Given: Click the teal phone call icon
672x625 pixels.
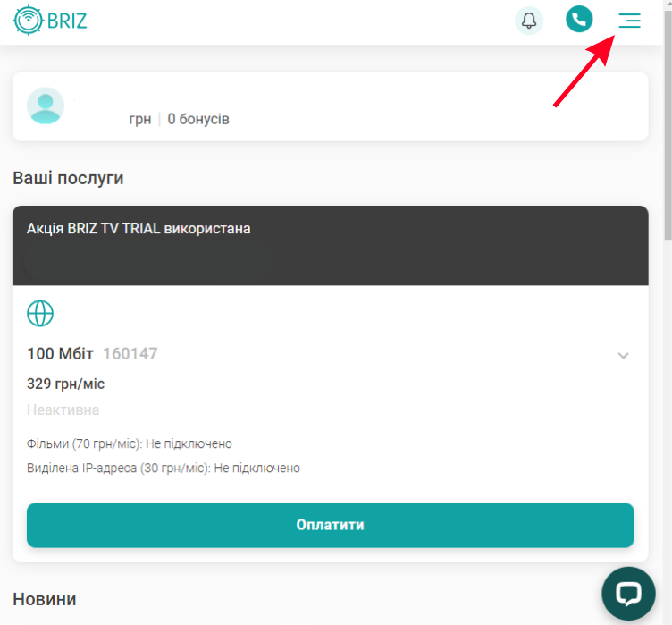Looking at the screenshot, I should [579, 19].
